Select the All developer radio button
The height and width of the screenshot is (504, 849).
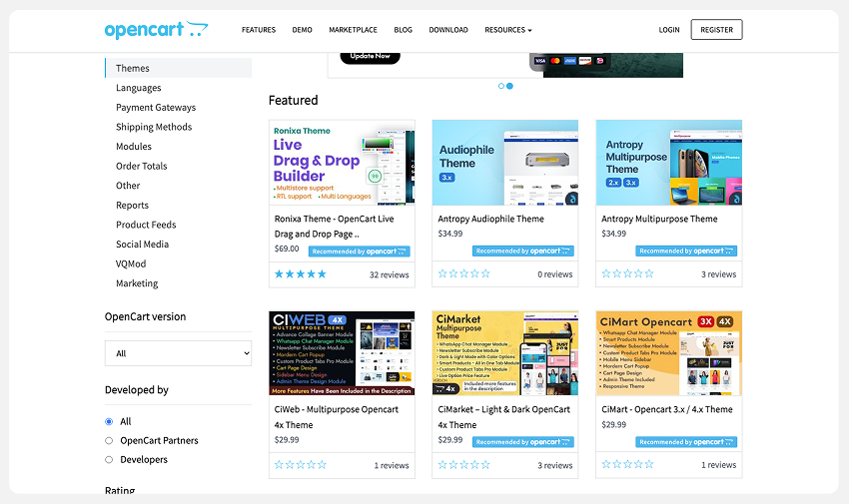[109, 421]
